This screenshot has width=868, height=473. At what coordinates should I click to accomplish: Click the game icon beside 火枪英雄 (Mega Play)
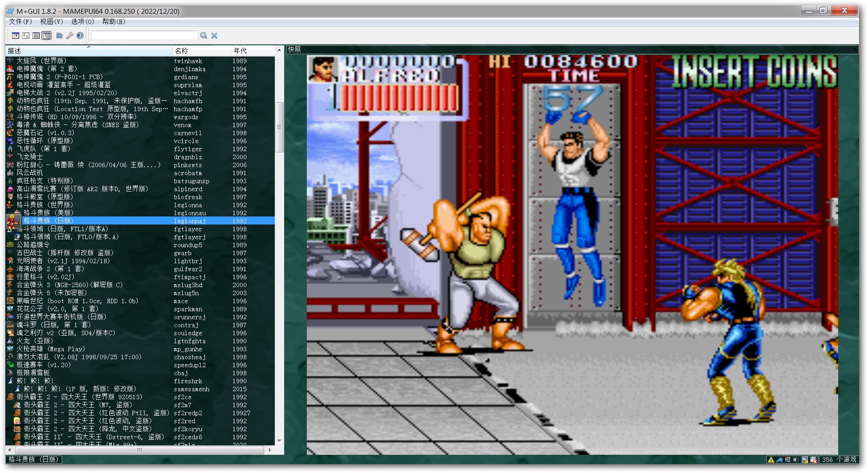pos(10,349)
